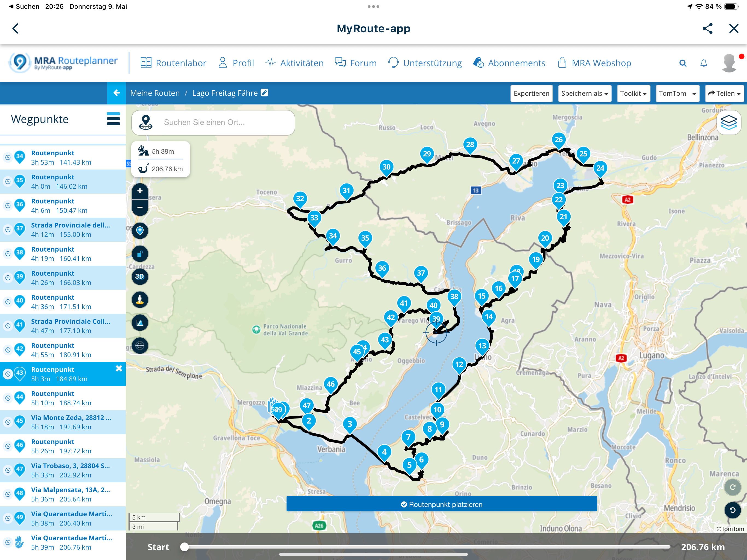Open the Unterstützung menu item
747x560 pixels.
coord(425,63)
